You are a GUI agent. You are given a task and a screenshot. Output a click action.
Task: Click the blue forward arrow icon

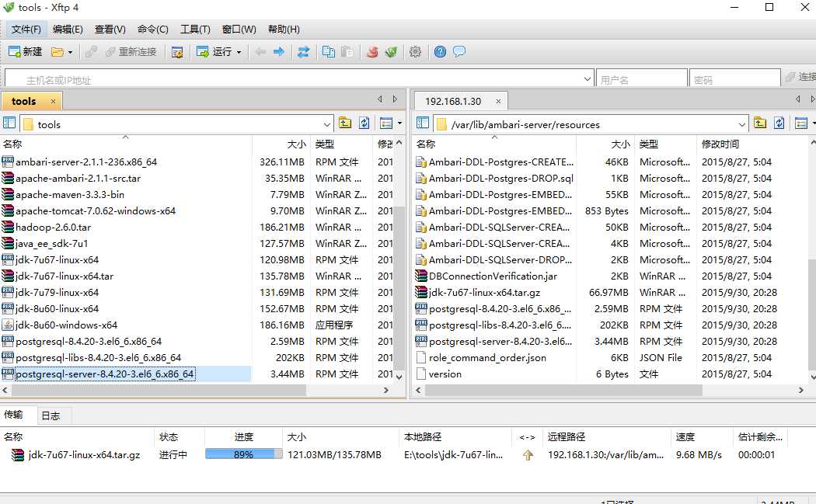[x=279, y=51]
